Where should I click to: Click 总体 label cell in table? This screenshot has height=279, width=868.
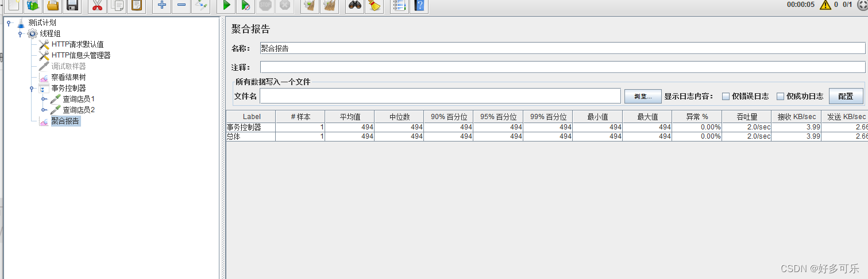pyautogui.click(x=251, y=136)
